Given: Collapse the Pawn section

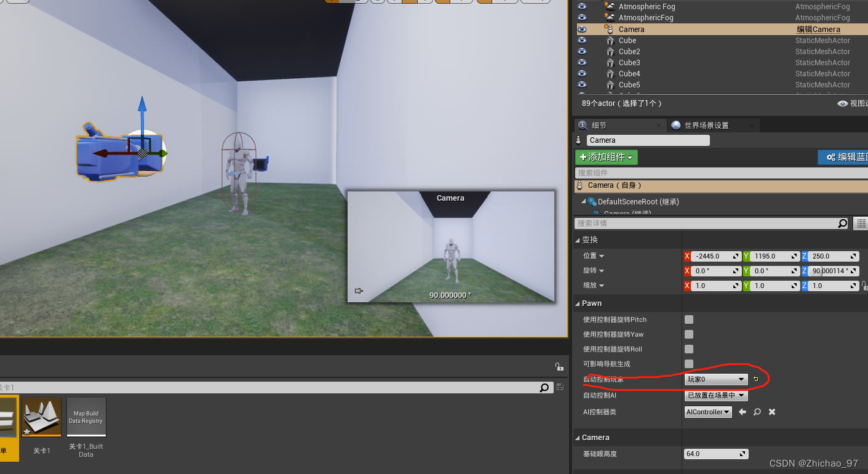Looking at the screenshot, I should coord(578,303).
